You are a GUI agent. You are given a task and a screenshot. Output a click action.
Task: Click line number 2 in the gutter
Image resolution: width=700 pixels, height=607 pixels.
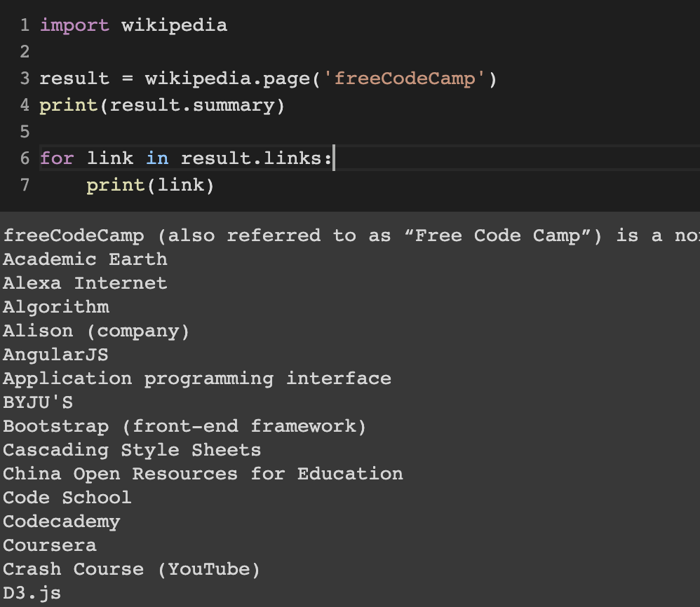point(25,52)
